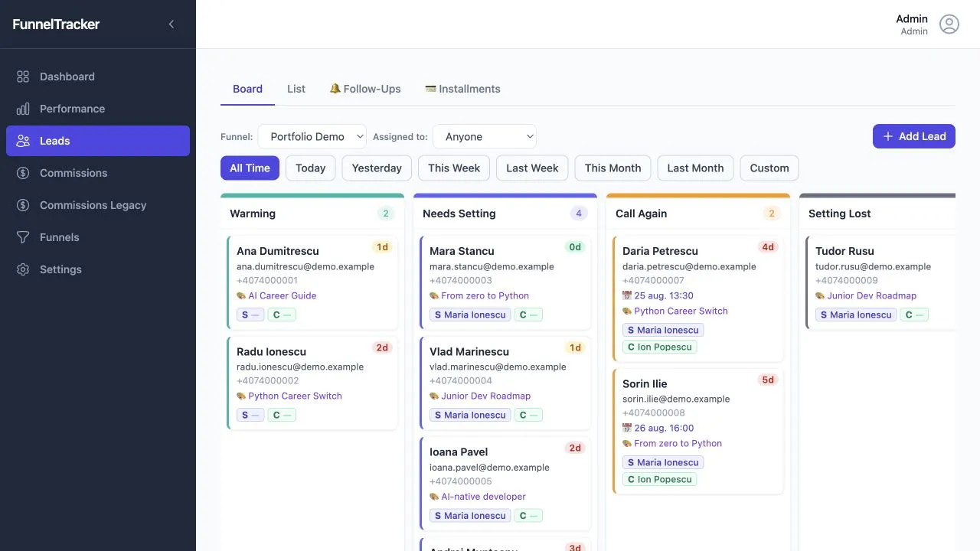Screen dimensions: 980x551
Task: Open closer chip on Vlad Marinescu's card
Action: point(528,415)
